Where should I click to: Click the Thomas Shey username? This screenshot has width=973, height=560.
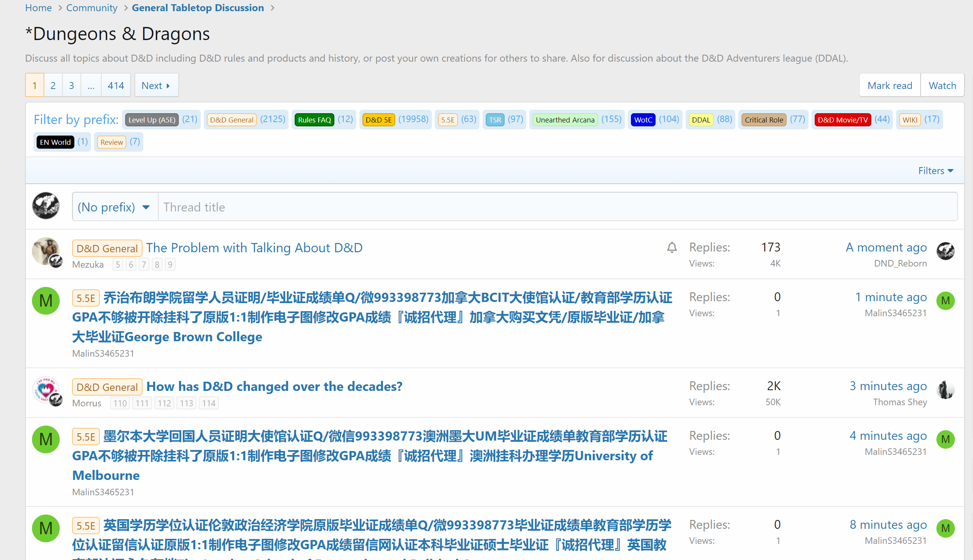point(900,402)
